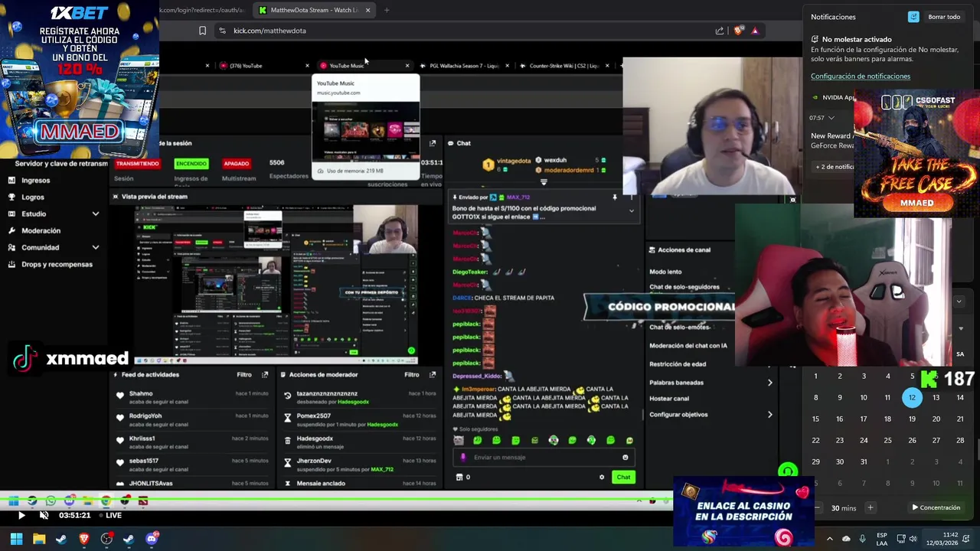Click the pin icon on pinned message
This screenshot has width=980, height=551.
[614, 197]
